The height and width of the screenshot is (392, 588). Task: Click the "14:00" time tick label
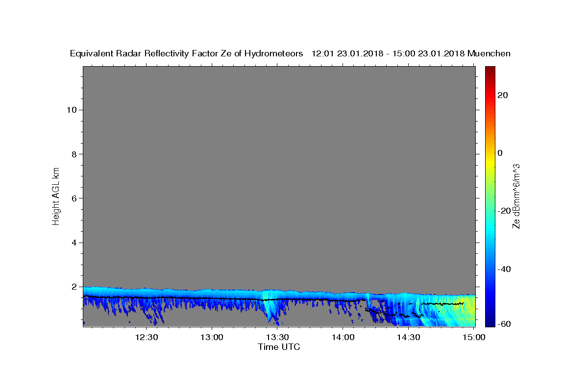(x=343, y=337)
